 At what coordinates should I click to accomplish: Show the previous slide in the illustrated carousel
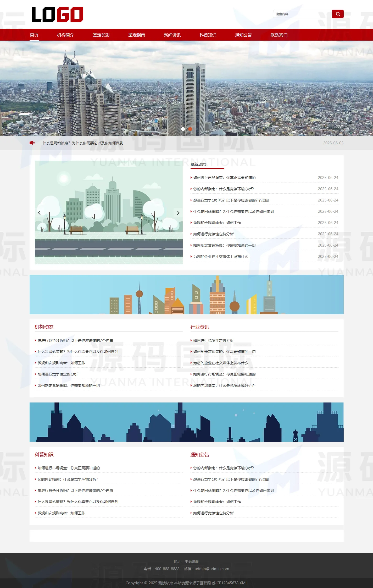tap(39, 213)
